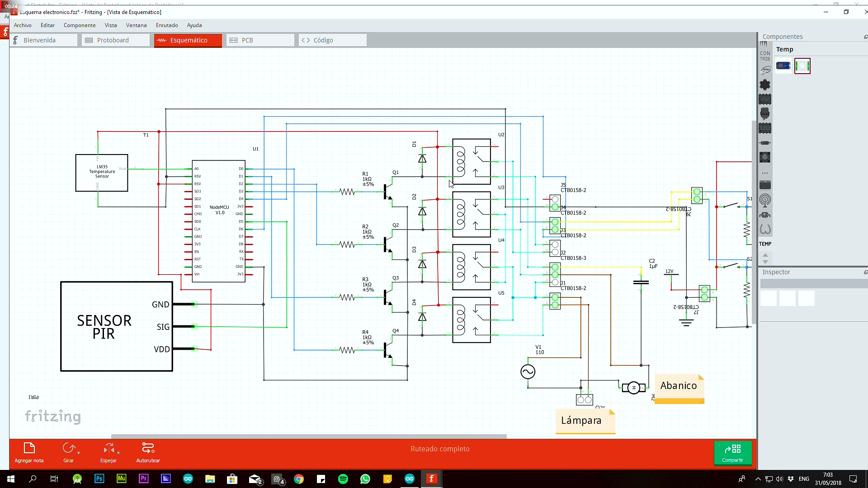Image resolution: width=868 pixels, height=488 pixels.
Task: Select the SENSOR PIR component
Action: pyautogui.click(x=117, y=327)
